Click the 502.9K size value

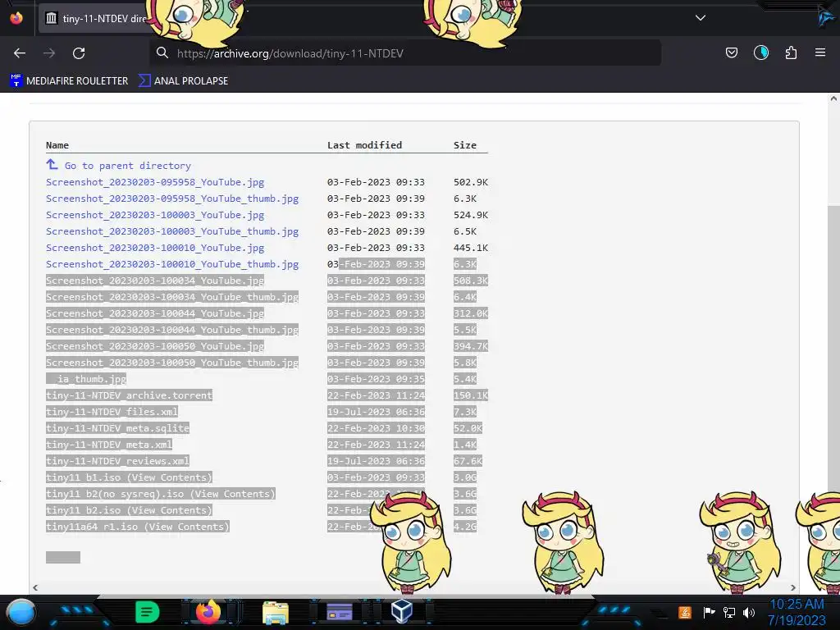(x=471, y=182)
